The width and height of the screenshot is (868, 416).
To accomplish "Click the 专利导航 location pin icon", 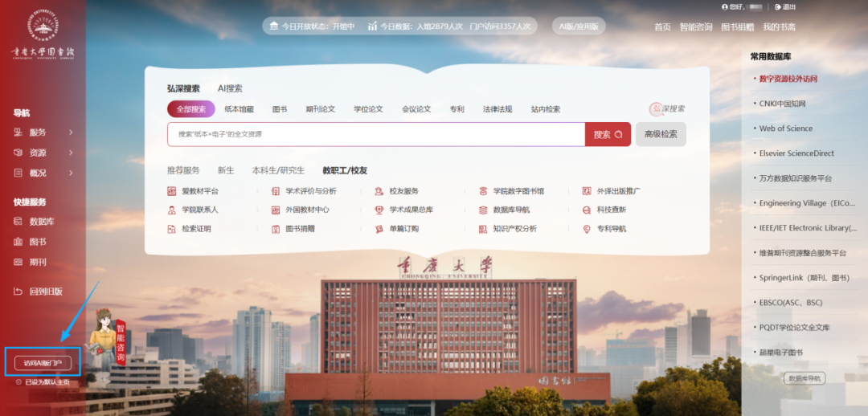I will click(x=587, y=229).
